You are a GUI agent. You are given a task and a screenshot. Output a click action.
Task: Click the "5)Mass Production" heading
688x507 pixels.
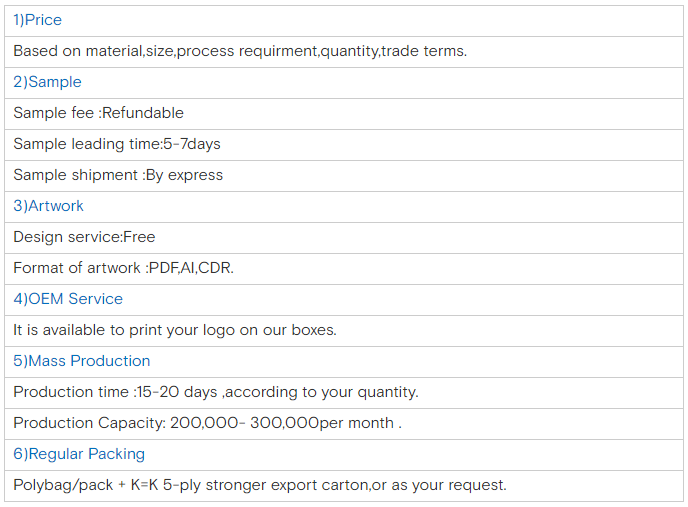tap(81, 361)
